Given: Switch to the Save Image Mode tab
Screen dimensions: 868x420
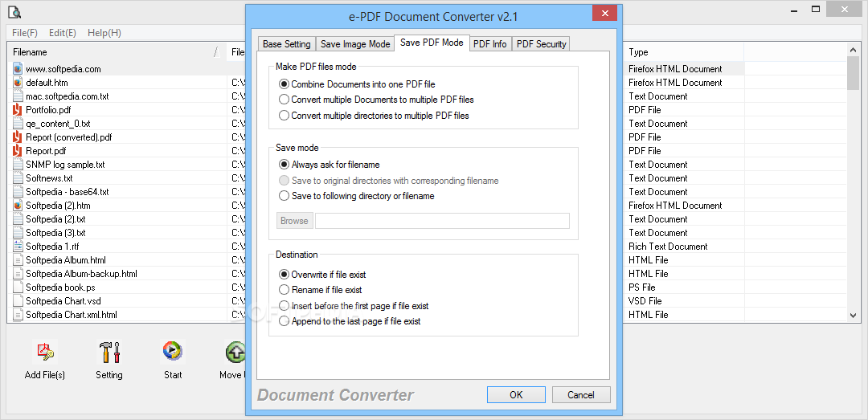Looking at the screenshot, I should pyautogui.click(x=355, y=44).
